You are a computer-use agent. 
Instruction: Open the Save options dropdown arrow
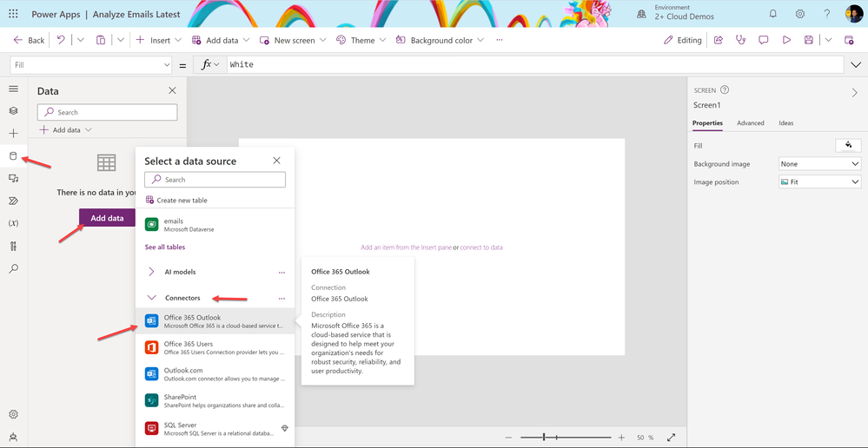(x=828, y=40)
